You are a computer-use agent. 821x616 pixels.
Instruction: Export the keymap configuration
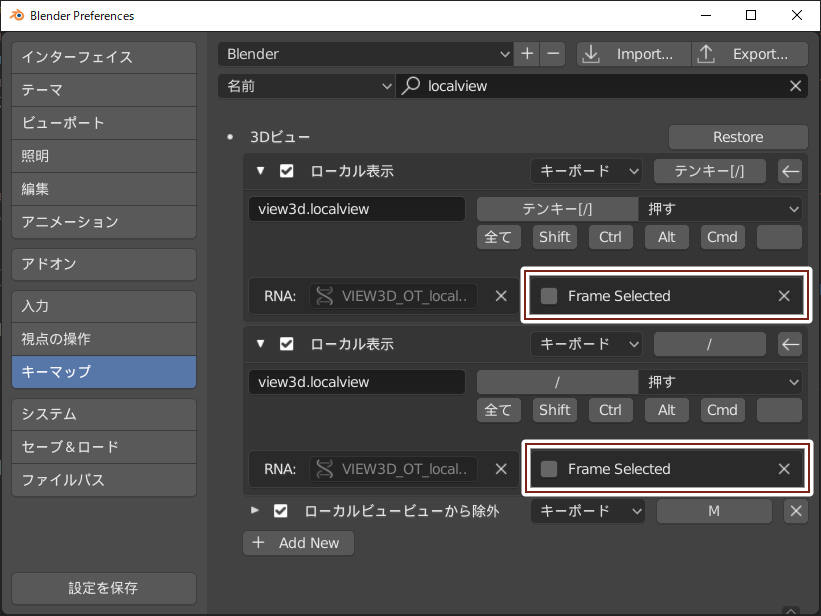[750, 54]
